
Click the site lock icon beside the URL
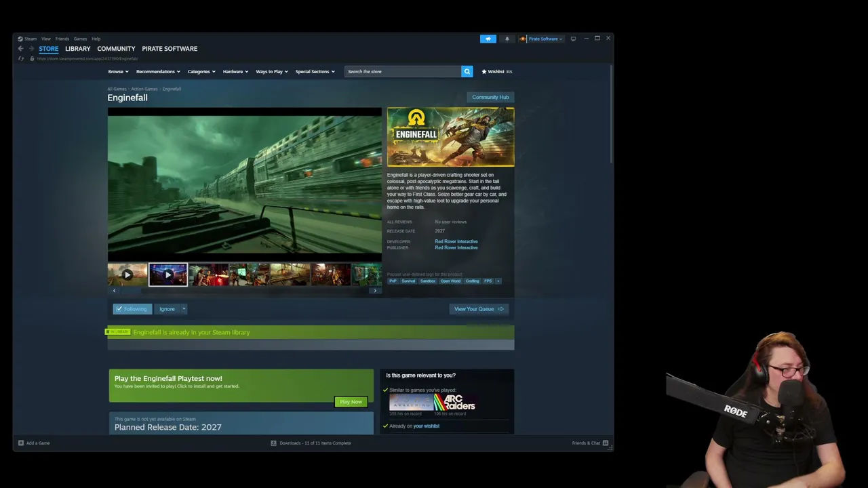click(x=31, y=58)
